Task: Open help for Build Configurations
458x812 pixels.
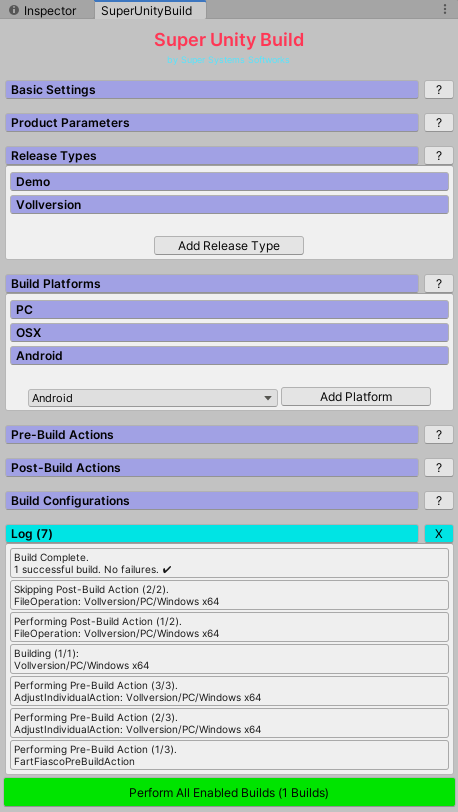Action: pos(439,501)
